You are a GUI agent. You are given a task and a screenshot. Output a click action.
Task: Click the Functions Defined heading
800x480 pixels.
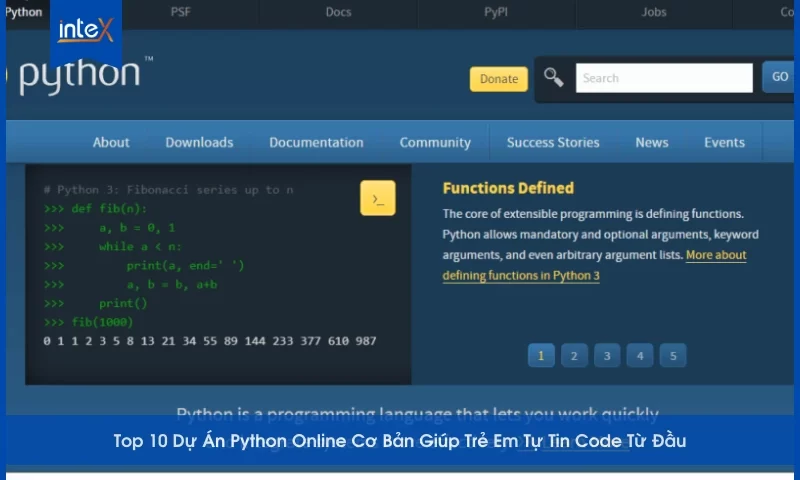[508, 188]
